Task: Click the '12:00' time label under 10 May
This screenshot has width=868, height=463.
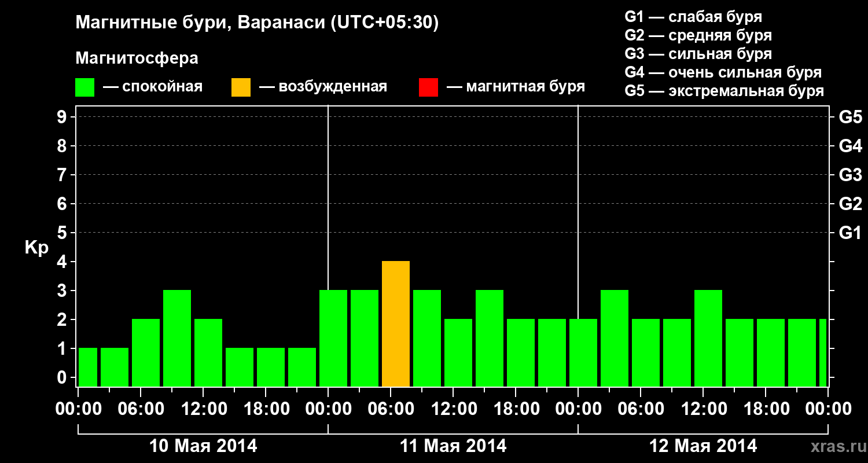Action: (203, 409)
